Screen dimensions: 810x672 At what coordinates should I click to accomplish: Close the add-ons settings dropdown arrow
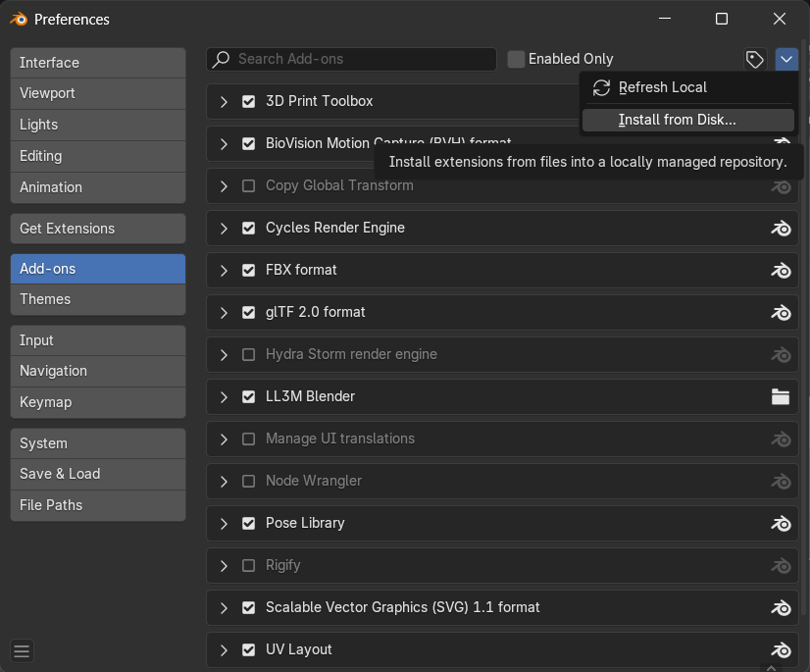click(x=786, y=59)
